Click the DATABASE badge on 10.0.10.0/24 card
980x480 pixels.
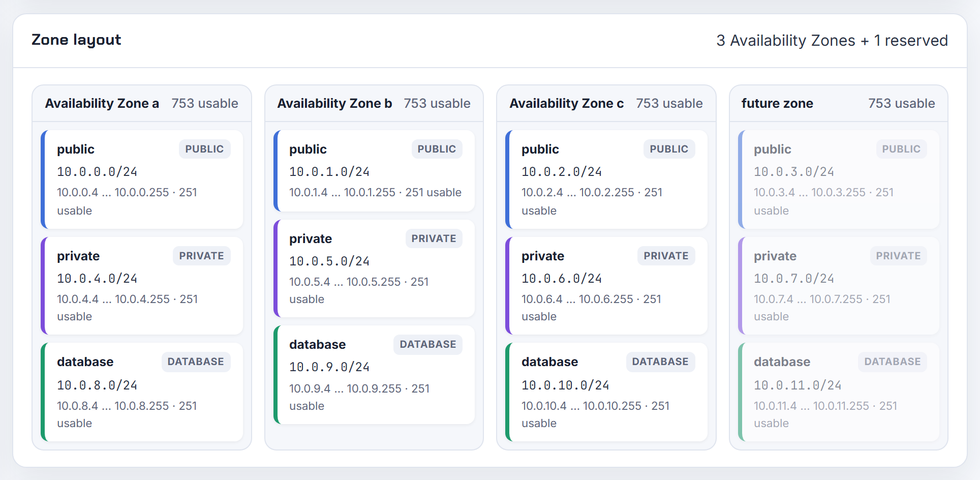coord(660,362)
